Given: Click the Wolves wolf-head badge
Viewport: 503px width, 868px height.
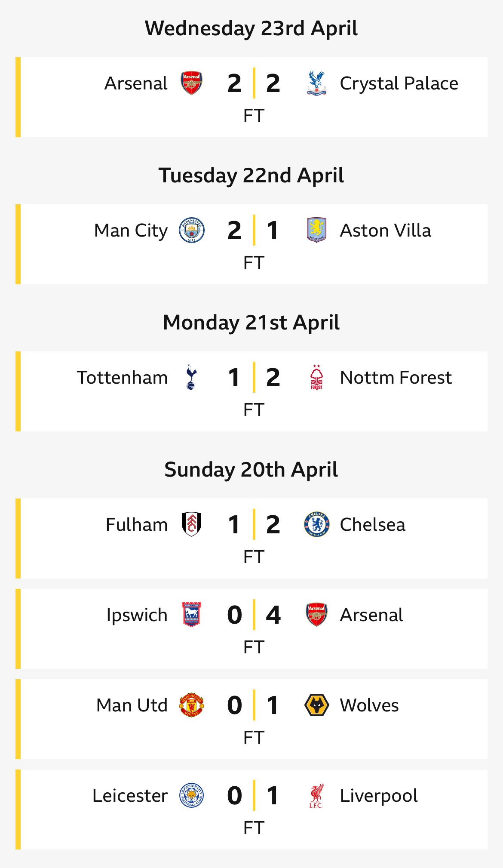Looking at the screenshot, I should point(316,705).
